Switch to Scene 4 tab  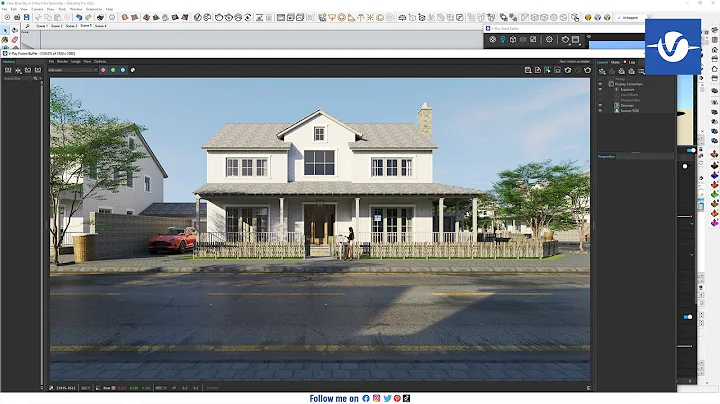click(x=101, y=26)
